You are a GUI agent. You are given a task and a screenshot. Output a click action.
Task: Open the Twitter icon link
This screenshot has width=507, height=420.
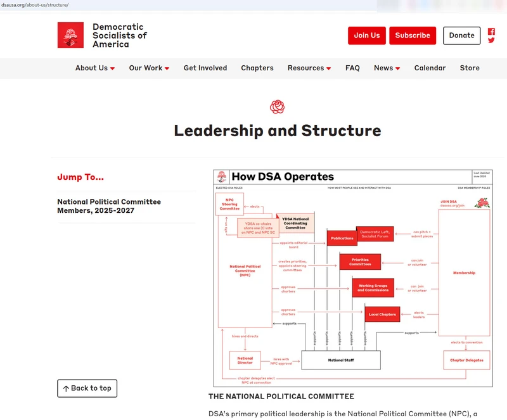click(492, 41)
